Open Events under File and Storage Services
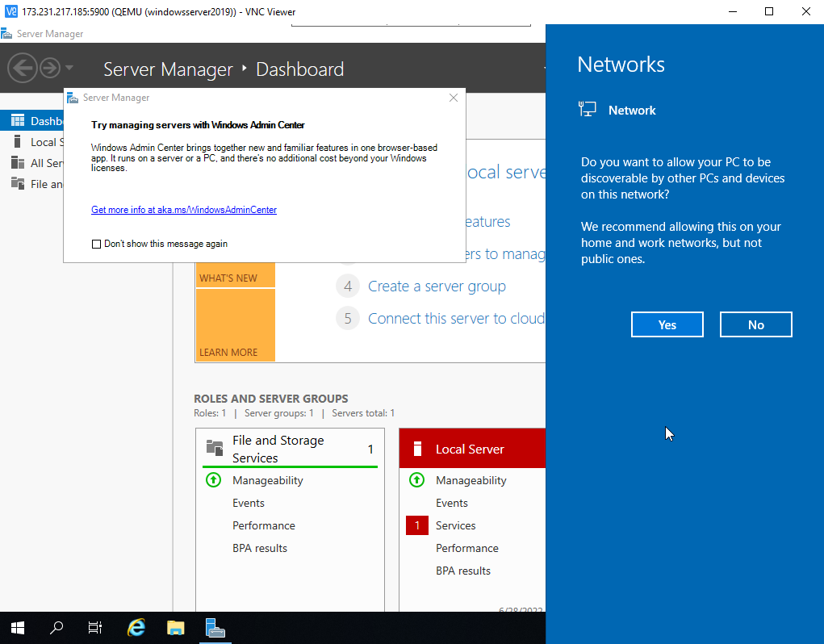824x644 pixels. (249, 504)
